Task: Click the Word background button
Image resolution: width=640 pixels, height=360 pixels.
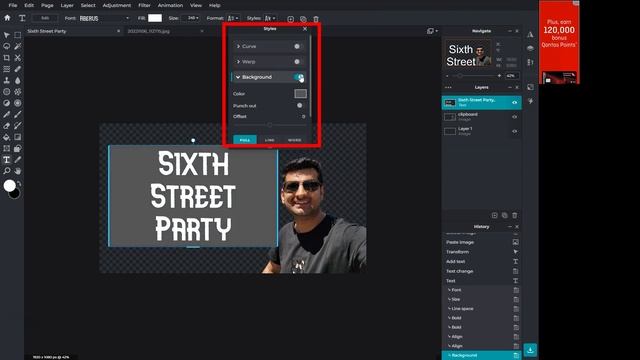Action: click(x=294, y=140)
